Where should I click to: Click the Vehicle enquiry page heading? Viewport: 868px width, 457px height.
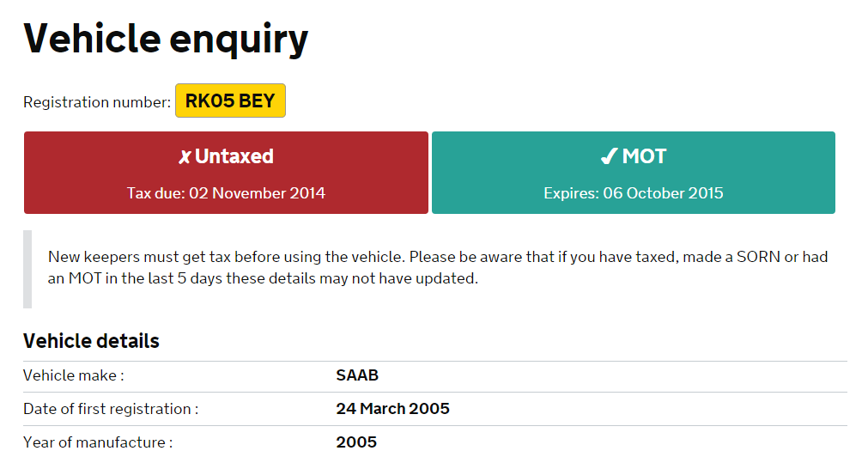tap(166, 39)
